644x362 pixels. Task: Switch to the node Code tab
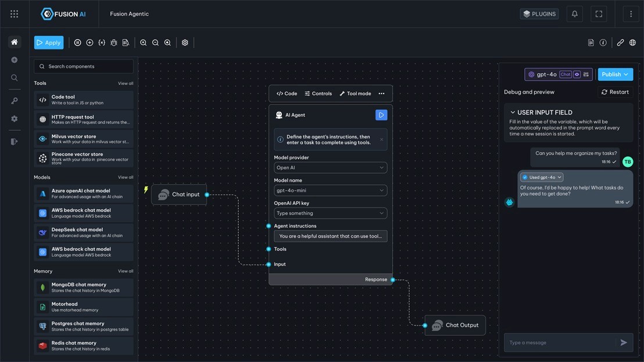287,94
